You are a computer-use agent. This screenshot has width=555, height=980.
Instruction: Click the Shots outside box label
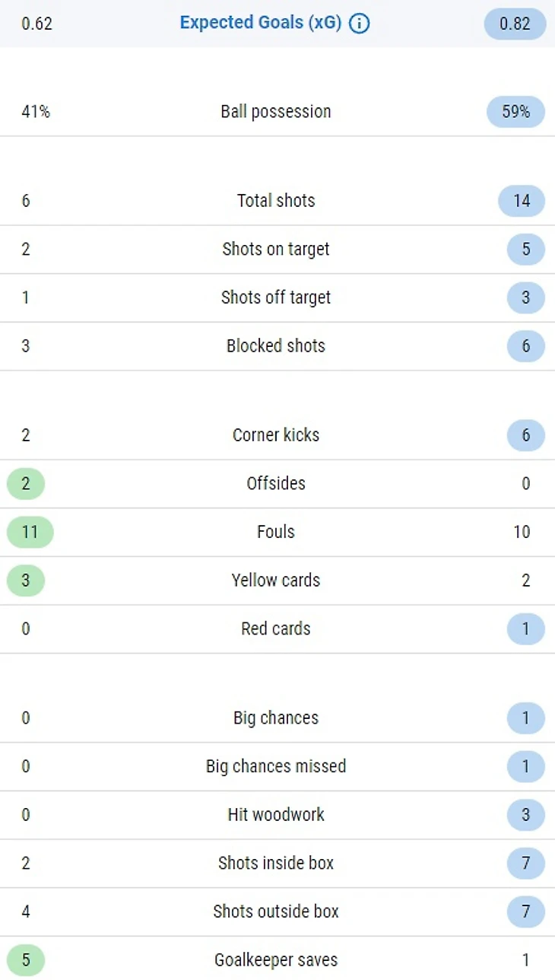276,912
